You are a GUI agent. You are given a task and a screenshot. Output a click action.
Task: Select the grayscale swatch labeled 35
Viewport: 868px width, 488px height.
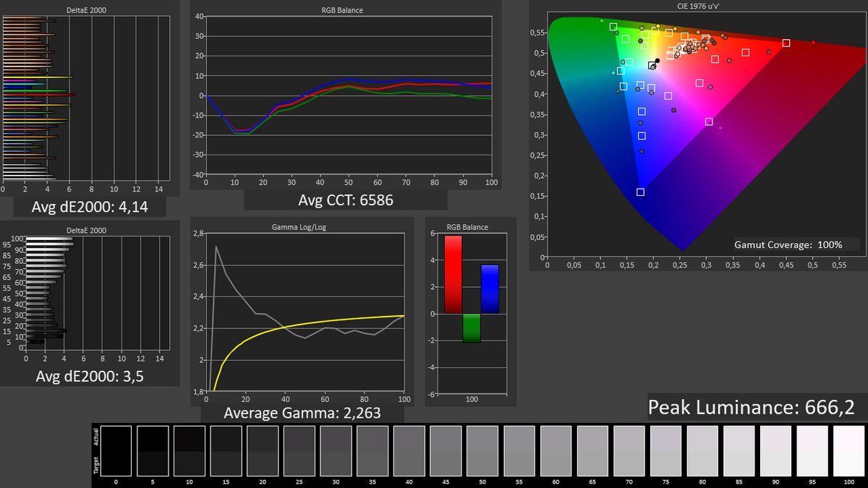372,450
